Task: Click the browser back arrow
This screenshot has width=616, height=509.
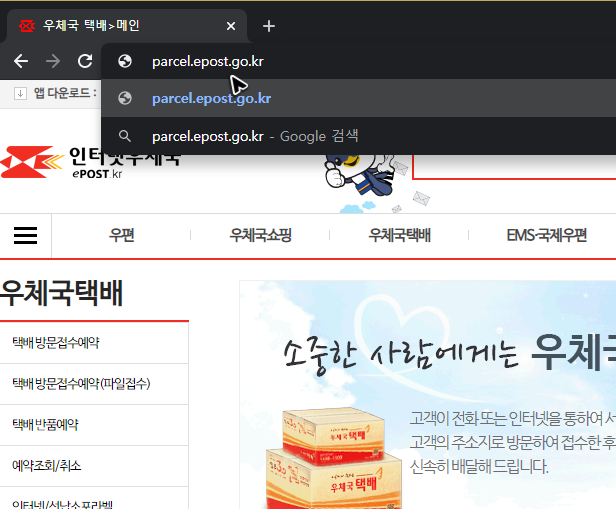Action: tap(21, 61)
